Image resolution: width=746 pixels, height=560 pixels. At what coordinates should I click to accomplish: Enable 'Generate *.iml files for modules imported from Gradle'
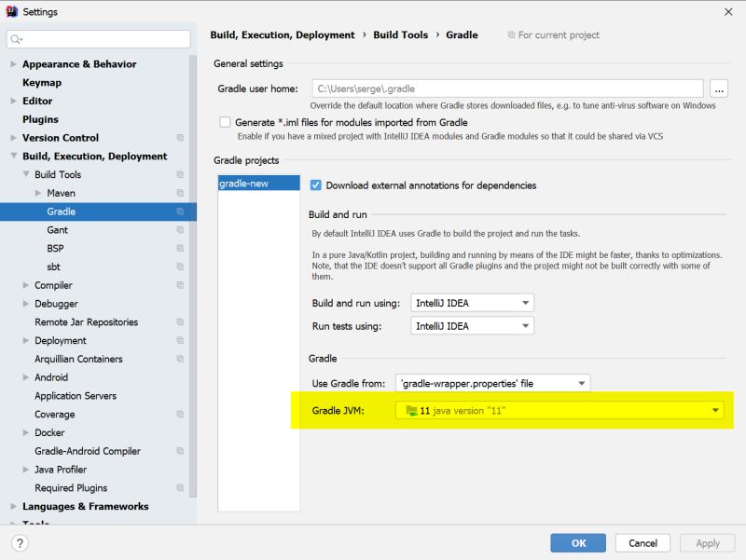pyautogui.click(x=225, y=122)
